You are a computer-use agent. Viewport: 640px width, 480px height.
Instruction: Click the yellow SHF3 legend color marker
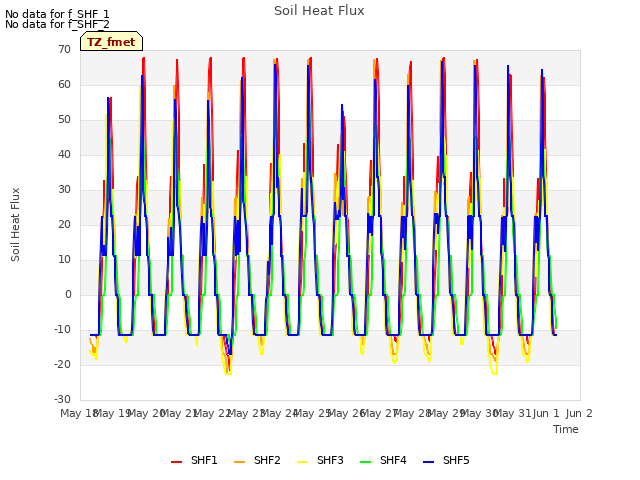pyautogui.click(x=302, y=462)
